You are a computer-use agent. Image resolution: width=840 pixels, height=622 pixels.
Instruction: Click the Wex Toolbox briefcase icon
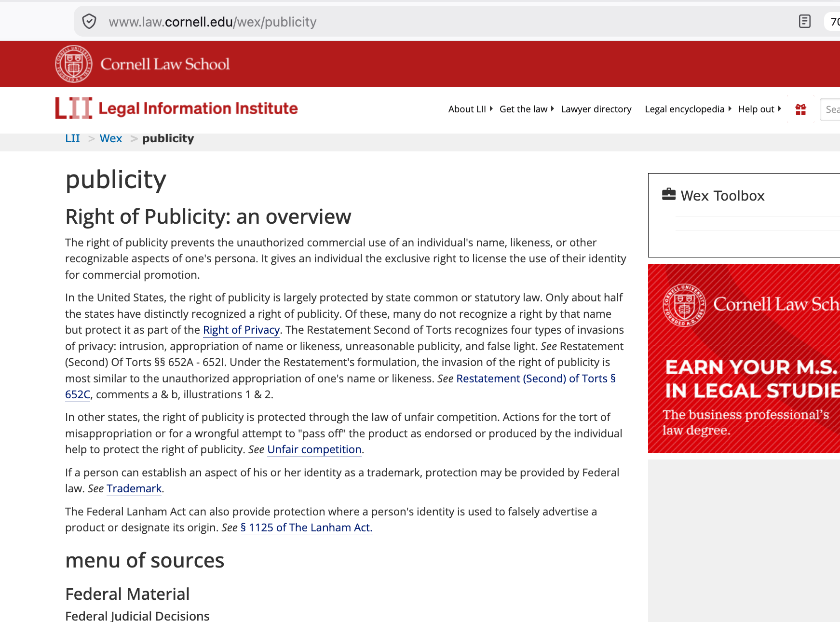pyautogui.click(x=669, y=194)
